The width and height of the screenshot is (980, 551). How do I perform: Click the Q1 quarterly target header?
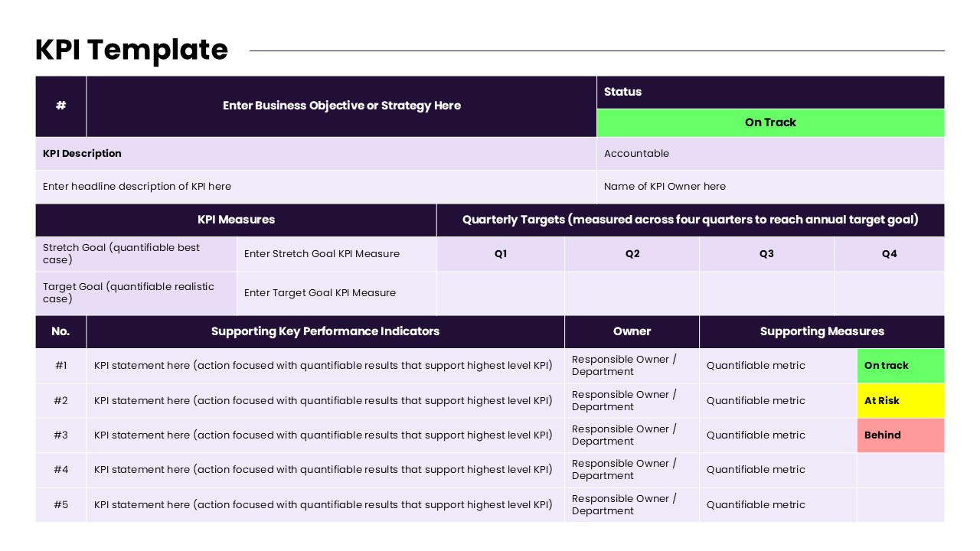point(501,253)
